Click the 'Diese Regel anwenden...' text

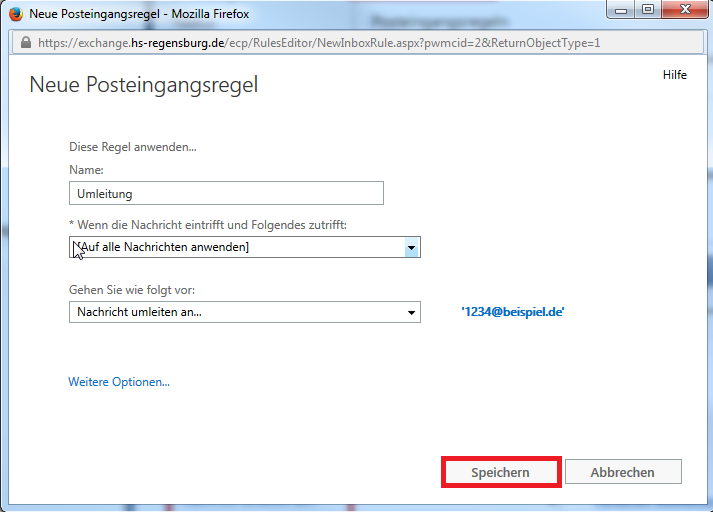click(133, 147)
